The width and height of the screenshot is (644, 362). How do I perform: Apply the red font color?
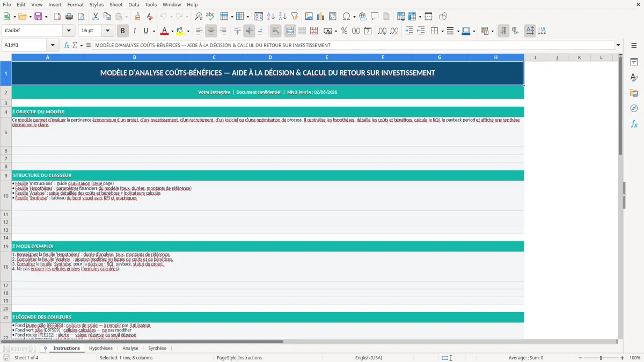tap(164, 31)
